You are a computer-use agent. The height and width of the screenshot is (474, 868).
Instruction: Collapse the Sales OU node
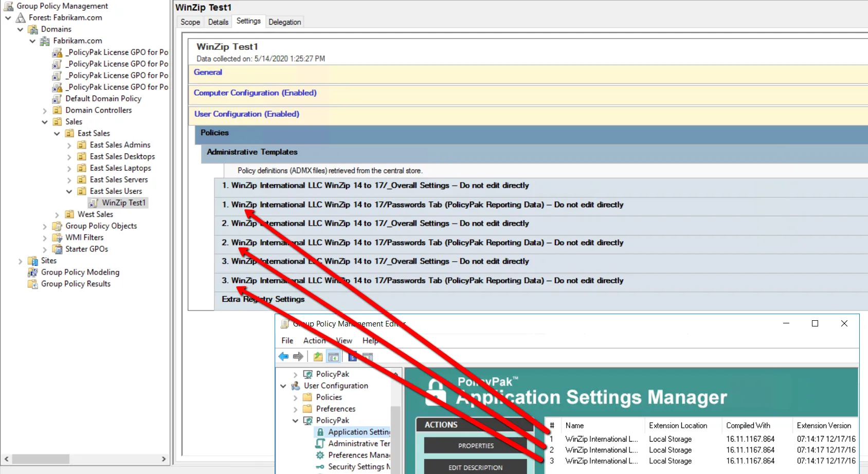point(45,122)
